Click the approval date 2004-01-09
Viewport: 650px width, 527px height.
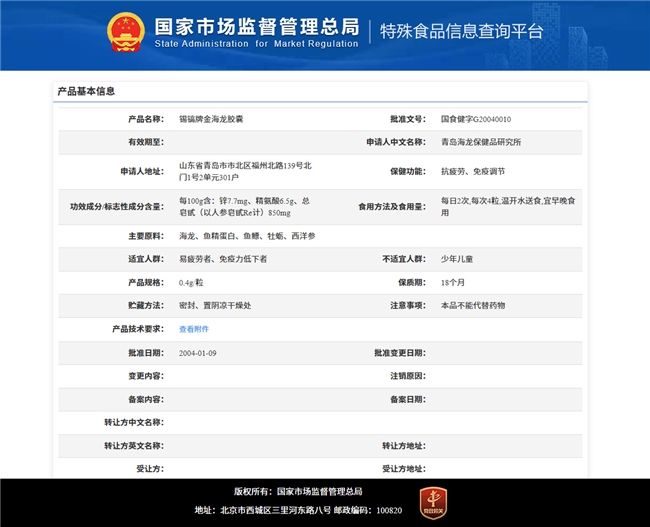[x=198, y=353]
